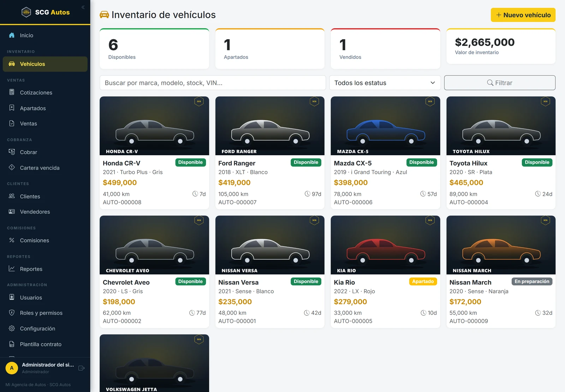Click stock number AUTO-000002
Screen dimensions: 565x392
tap(122, 321)
